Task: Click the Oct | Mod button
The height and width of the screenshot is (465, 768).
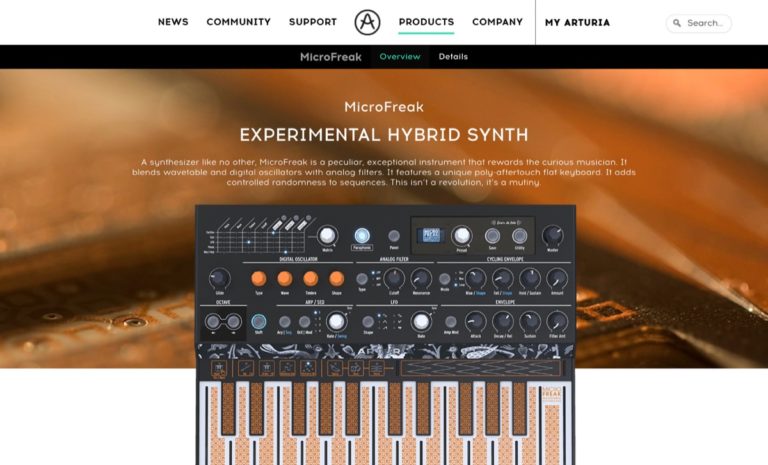Action: (305, 322)
